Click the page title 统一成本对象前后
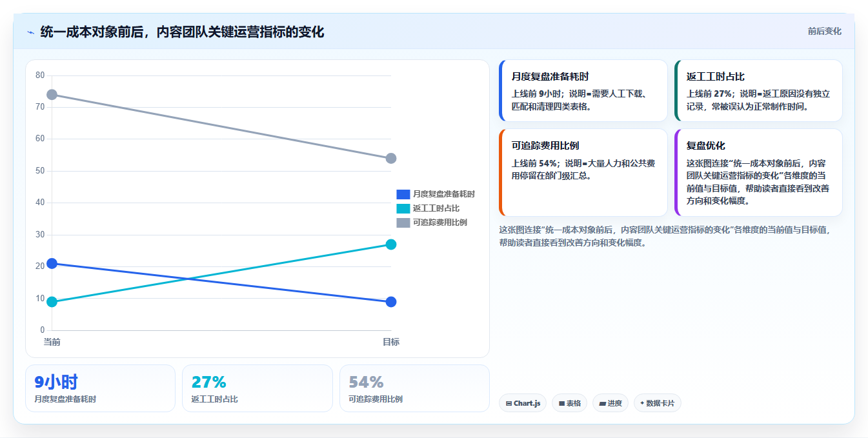This screenshot has width=868, height=438. 182,32
